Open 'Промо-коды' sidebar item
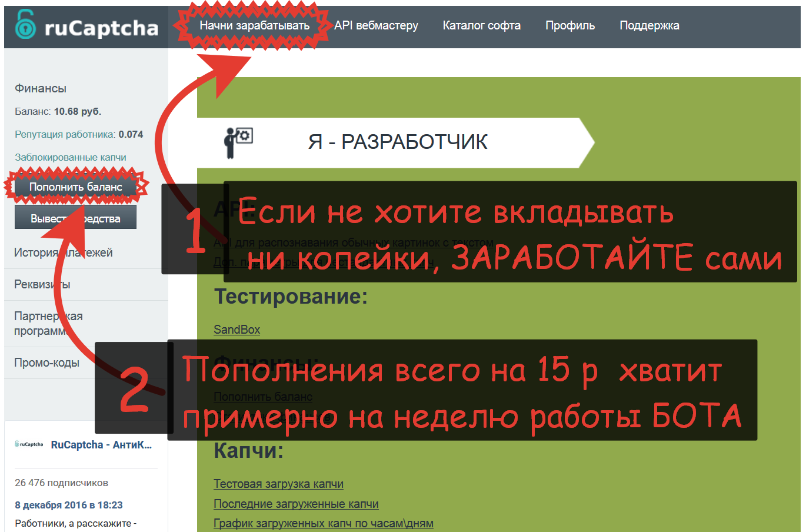This screenshot has width=806, height=532. [46, 363]
